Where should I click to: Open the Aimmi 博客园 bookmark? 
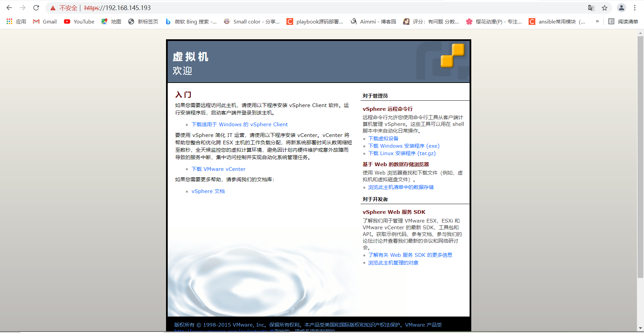point(373,21)
